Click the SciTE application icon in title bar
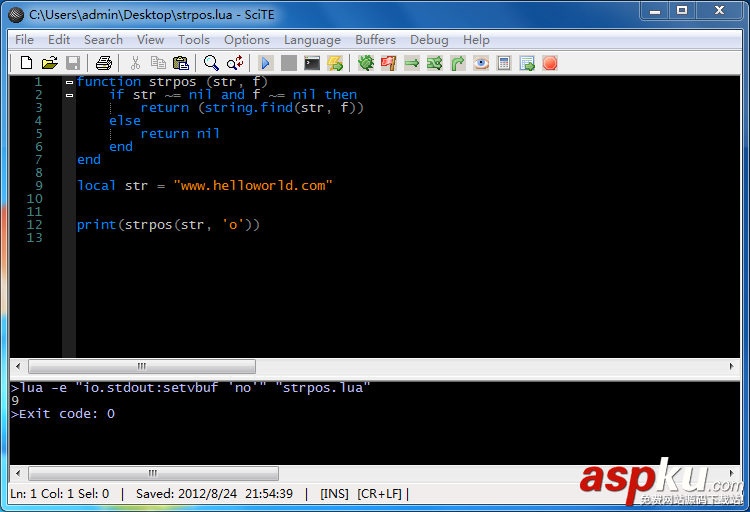Screen dimensions: 750x512 tap(16, 15)
